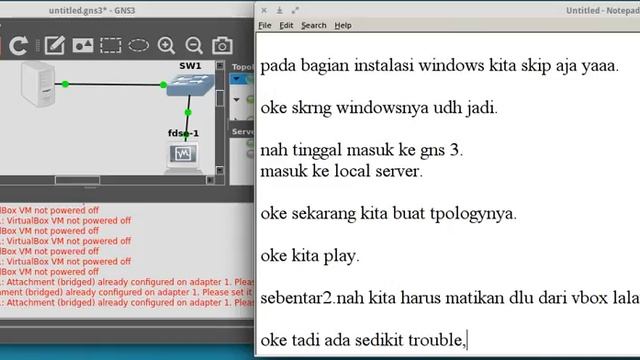
Task: Click the green link dot below SW1
Action: pos(188,112)
